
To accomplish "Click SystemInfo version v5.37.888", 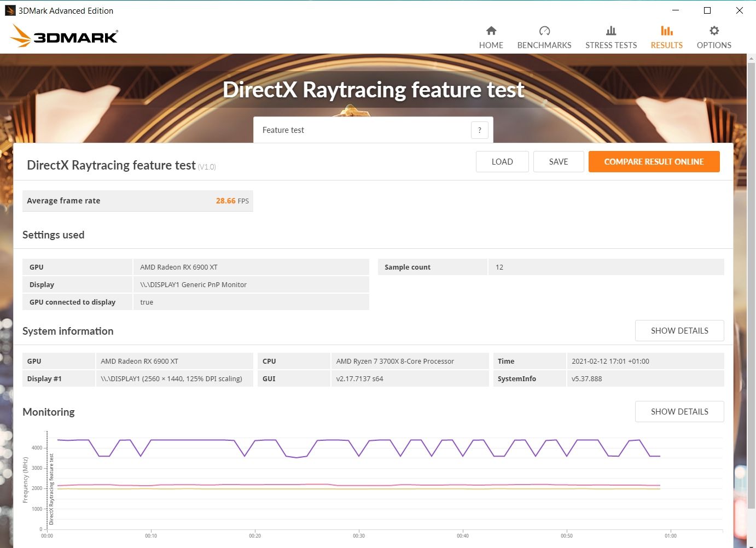I will (x=586, y=379).
